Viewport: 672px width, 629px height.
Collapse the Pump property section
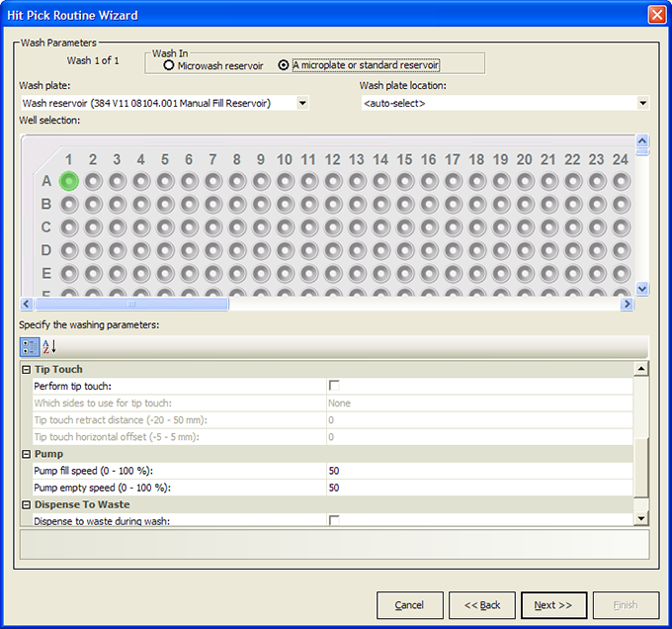(x=26, y=454)
